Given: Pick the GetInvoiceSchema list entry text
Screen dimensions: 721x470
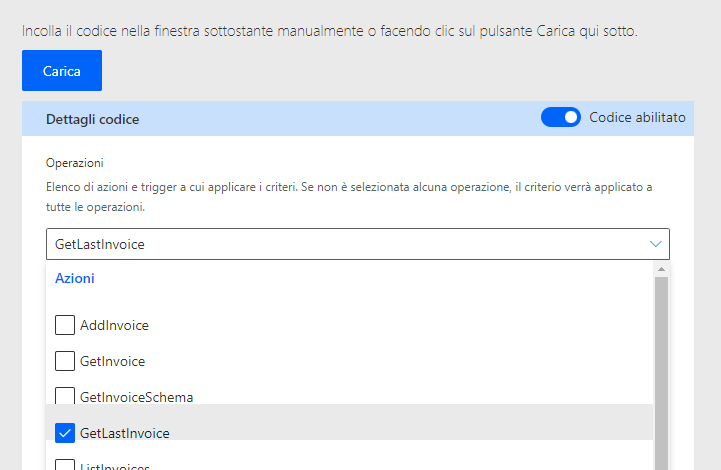Looking at the screenshot, I should pos(136,397).
